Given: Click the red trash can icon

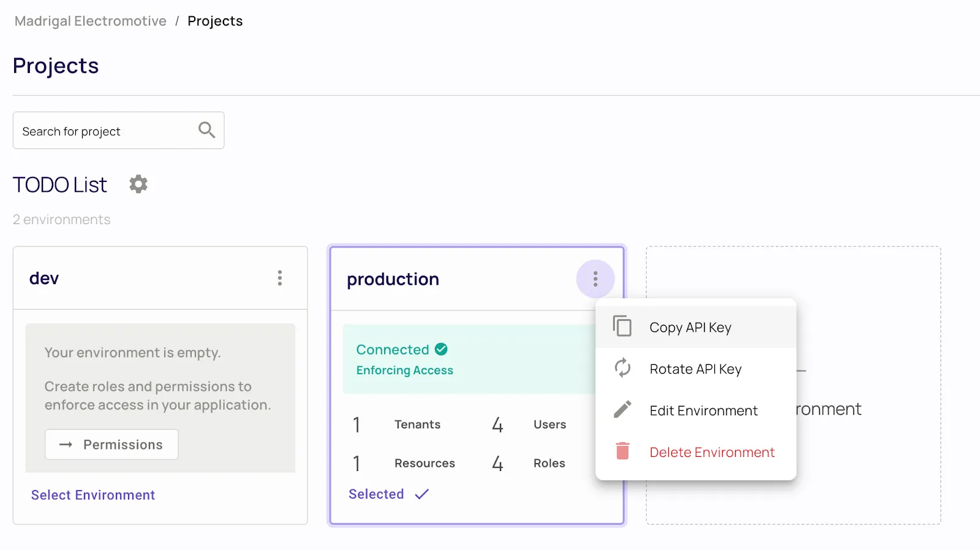Looking at the screenshot, I should [x=622, y=451].
